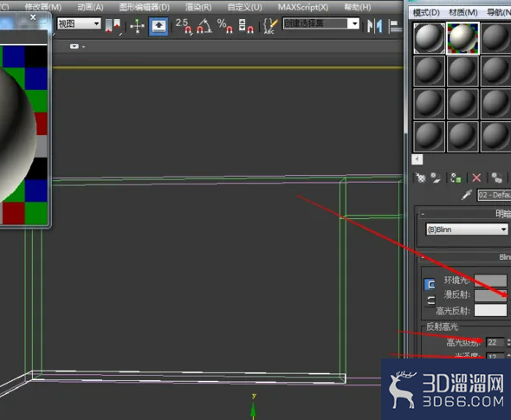The image size is (511, 420).
Task: Open the 环境光 ambient color swatch
Action: (x=490, y=281)
